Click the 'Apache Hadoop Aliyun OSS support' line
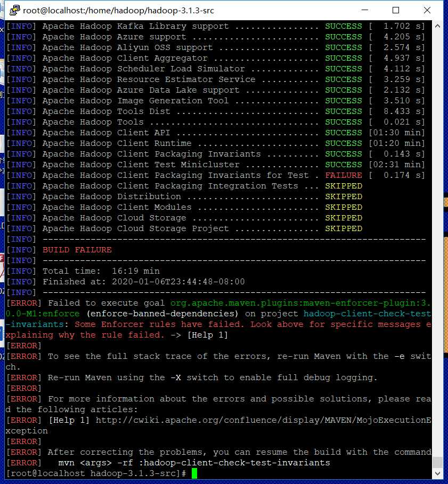The height and width of the screenshot is (484, 448). (216, 47)
